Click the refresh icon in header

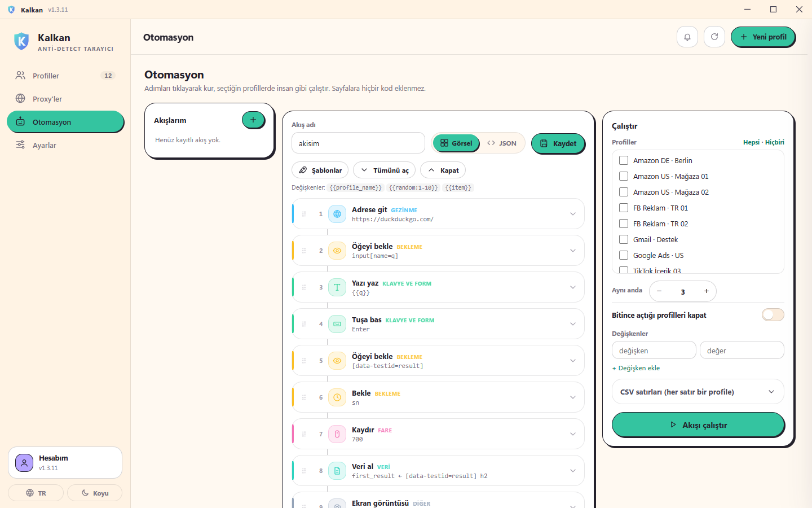pos(714,37)
